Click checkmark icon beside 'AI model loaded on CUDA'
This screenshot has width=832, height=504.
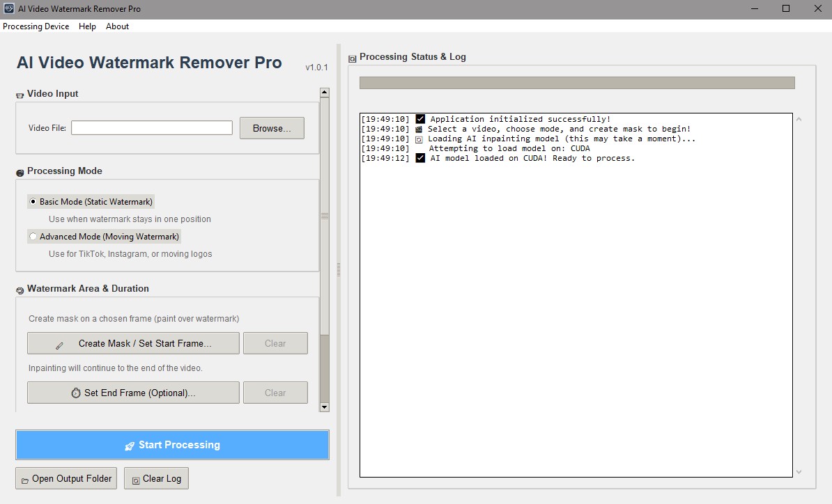click(420, 158)
